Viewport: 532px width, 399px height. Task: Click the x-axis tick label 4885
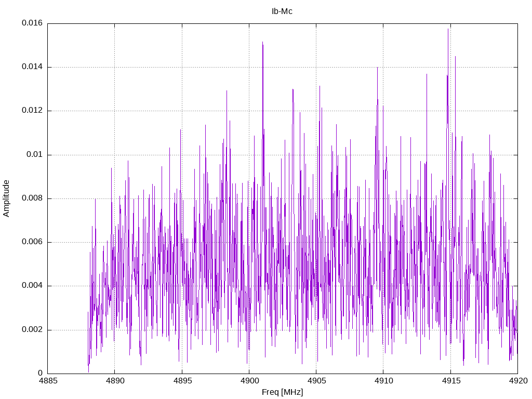pyautogui.click(x=48, y=381)
